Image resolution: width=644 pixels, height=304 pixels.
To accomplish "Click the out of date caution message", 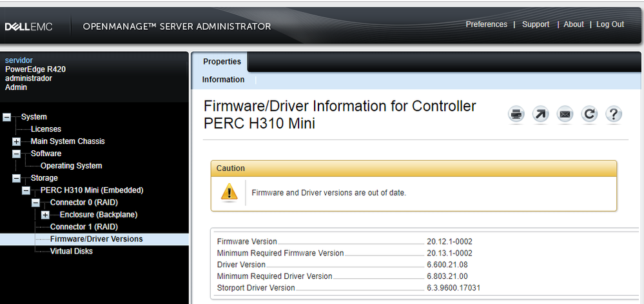I will tap(329, 192).
